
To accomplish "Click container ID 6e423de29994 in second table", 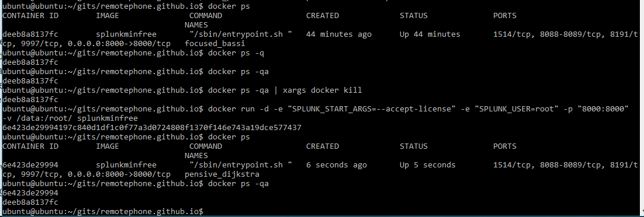I will (x=30, y=165).
